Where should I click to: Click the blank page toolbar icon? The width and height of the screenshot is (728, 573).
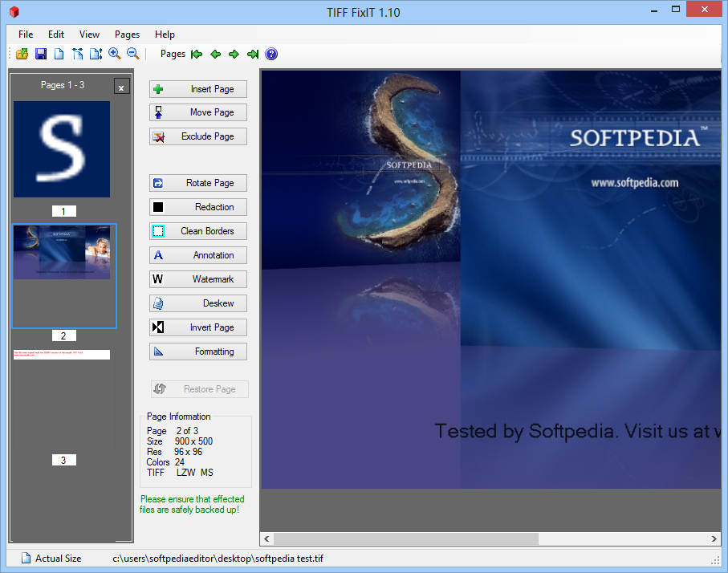(x=59, y=54)
